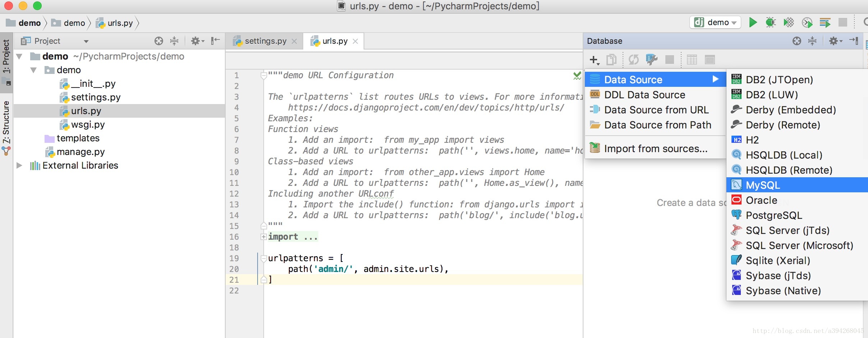Run with coverage icon in toolbar
This screenshot has width=868, height=338.
point(789,23)
